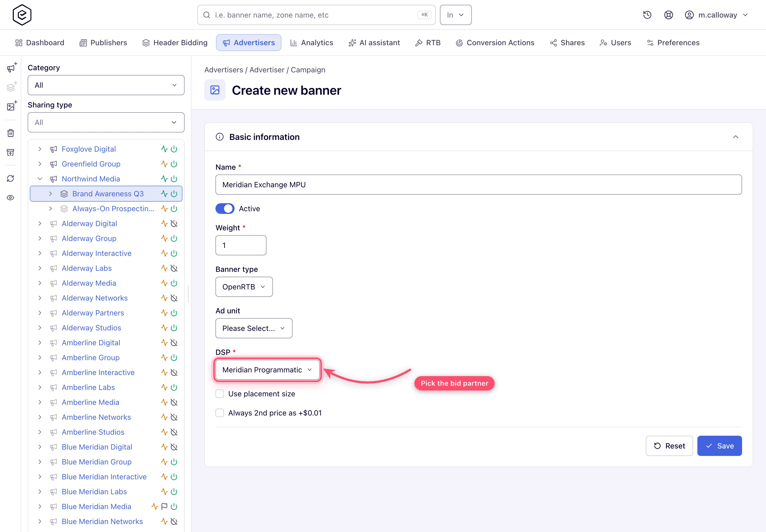The height and width of the screenshot is (532, 766).
Task: Click the activity icon for Brand Awareness Q3
Action: click(164, 194)
